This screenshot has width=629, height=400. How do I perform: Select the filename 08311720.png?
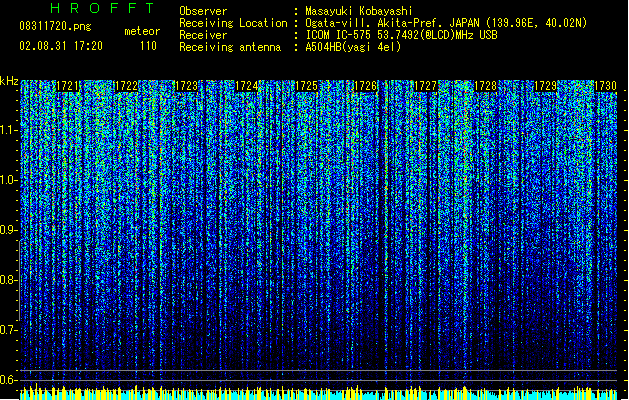[55, 27]
